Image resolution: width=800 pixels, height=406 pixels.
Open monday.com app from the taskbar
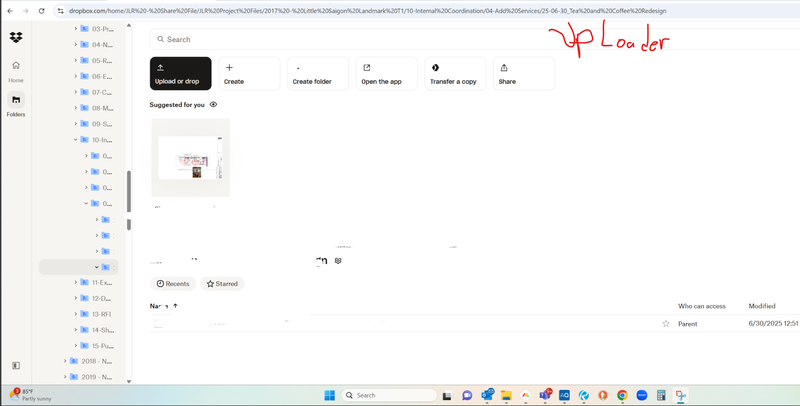click(526, 395)
